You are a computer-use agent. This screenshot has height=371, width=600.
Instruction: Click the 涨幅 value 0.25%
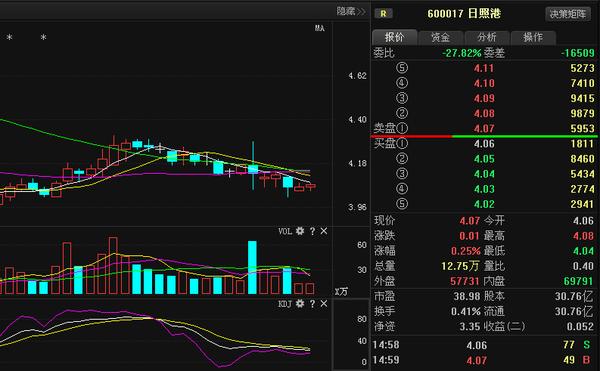[465, 251]
